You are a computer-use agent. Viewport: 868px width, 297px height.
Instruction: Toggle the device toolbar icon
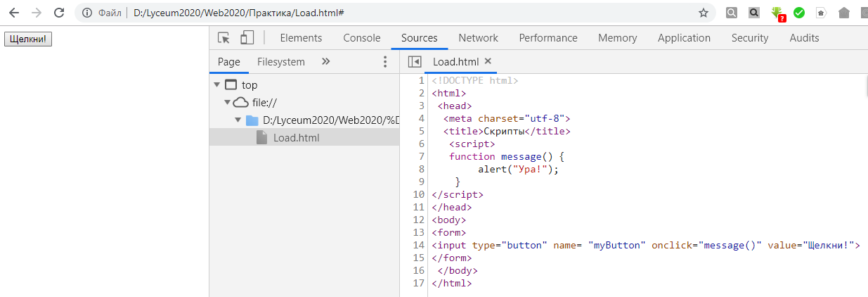pyautogui.click(x=247, y=38)
